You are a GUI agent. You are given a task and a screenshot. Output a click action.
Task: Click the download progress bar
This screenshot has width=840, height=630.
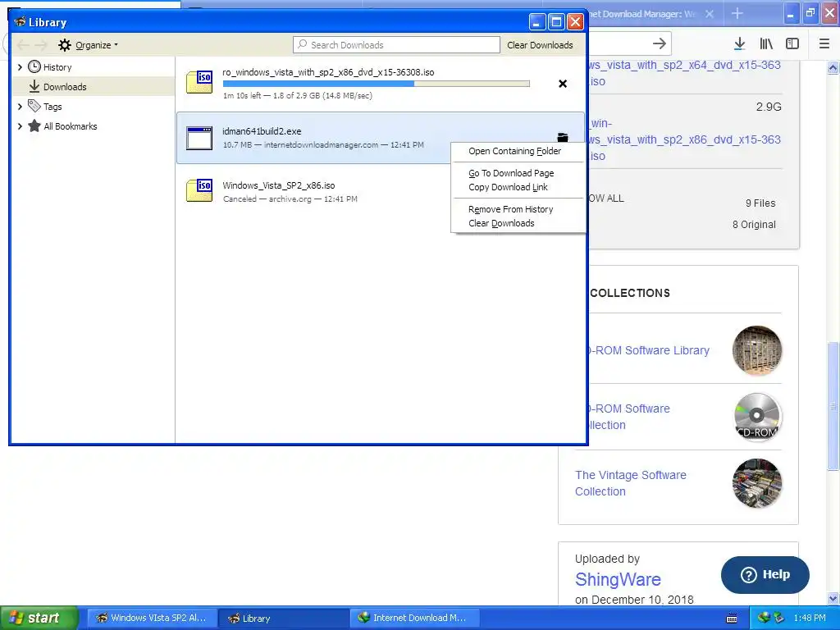(x=376, y=84)
